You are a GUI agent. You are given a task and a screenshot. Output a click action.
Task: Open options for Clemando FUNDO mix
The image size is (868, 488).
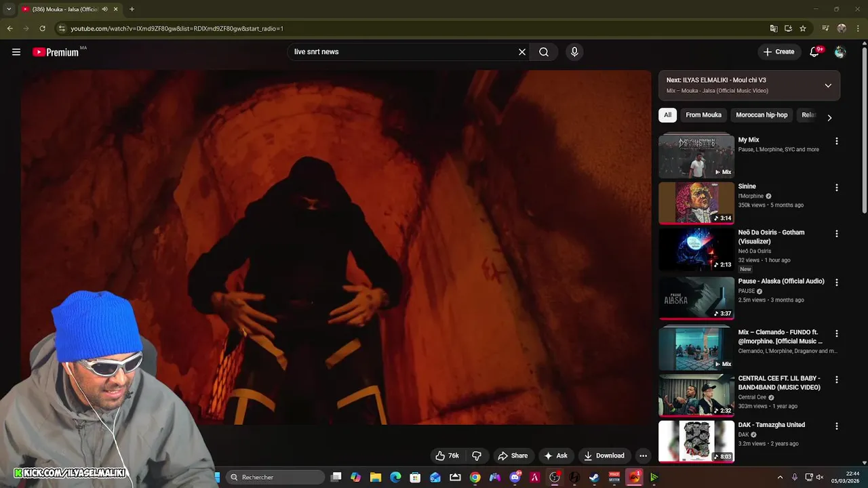tap(836, 333)
